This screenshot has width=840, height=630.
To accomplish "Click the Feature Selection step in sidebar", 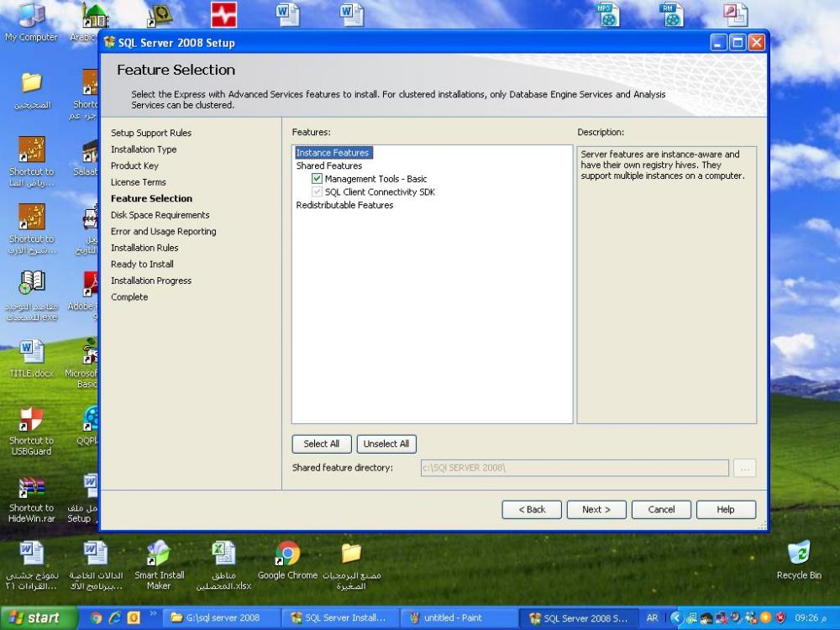I will [x=151, y=199].
